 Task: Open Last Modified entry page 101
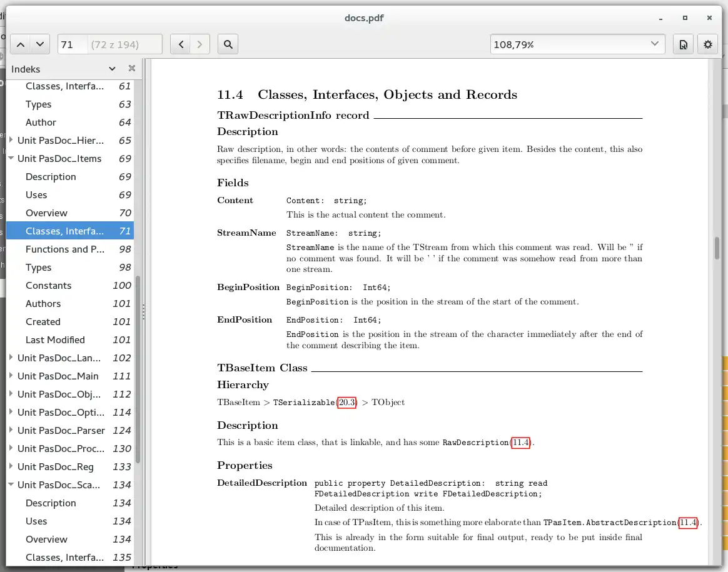tap(70, 340)
